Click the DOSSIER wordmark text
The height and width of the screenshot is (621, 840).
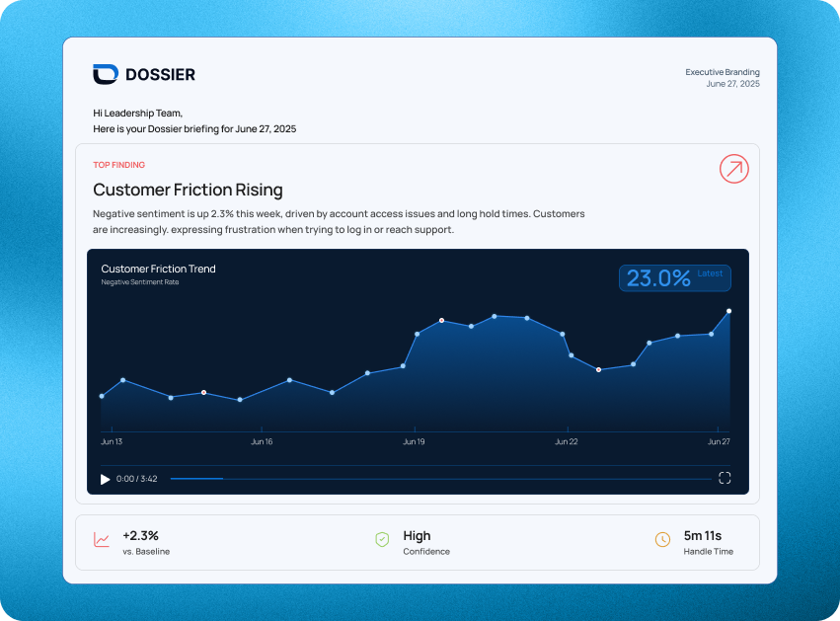pyautogui.click(x=160, y=74)
